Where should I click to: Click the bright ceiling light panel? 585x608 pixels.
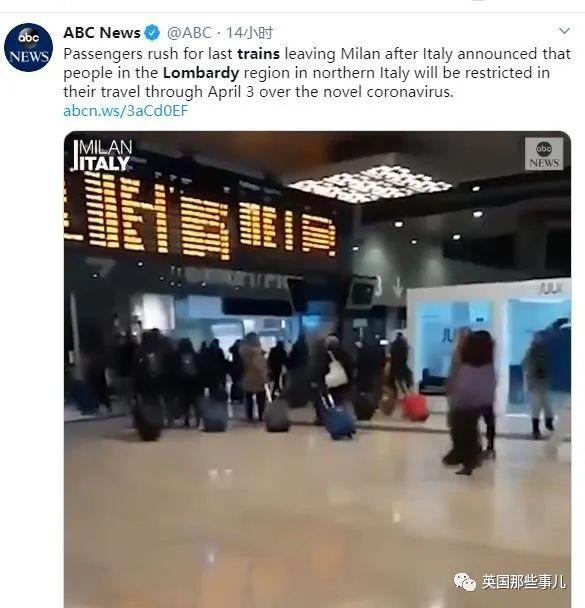click(x=369, y=184)
